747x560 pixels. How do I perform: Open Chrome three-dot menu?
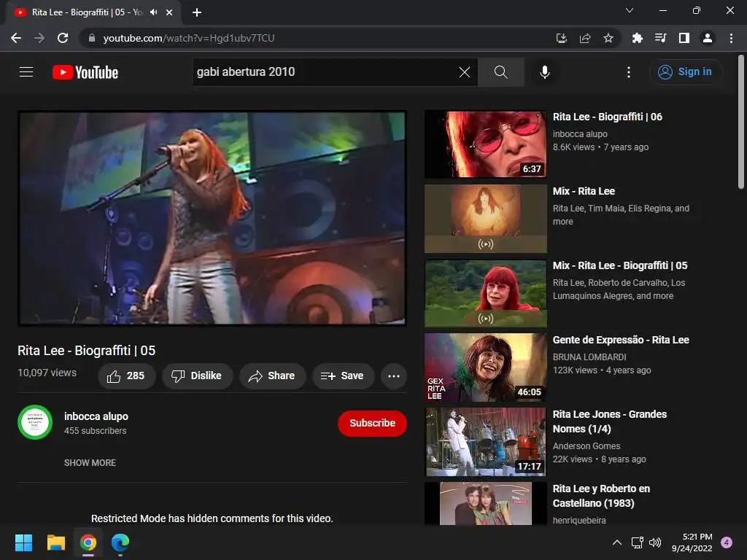[731, 38]
